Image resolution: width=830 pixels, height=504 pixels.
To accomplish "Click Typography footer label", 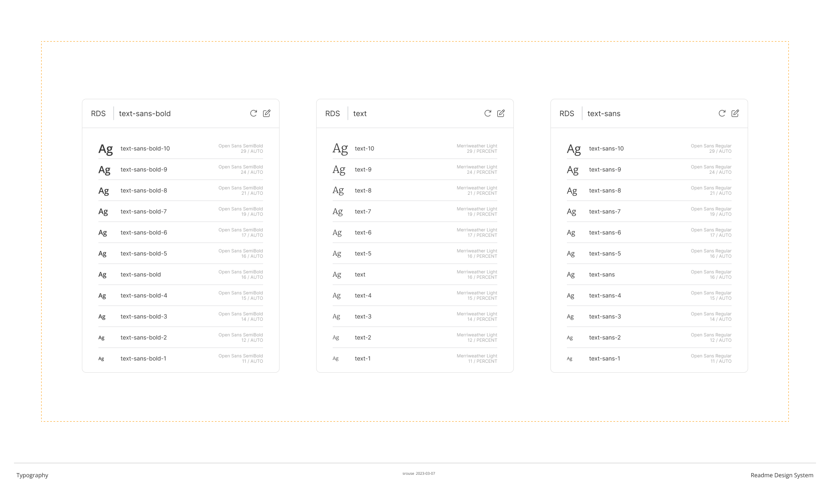I will pos(32,475).
